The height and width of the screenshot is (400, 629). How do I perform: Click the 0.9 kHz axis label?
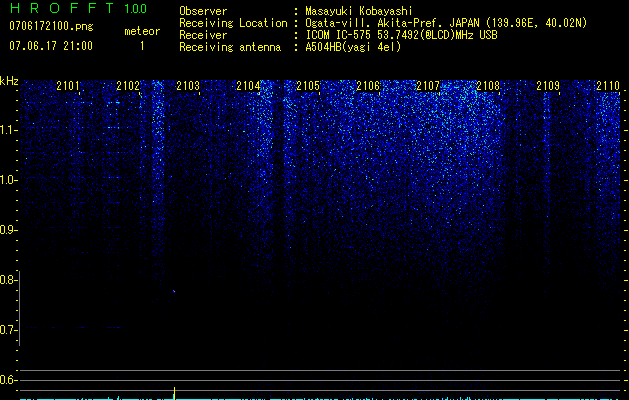[x=7, y=230]
